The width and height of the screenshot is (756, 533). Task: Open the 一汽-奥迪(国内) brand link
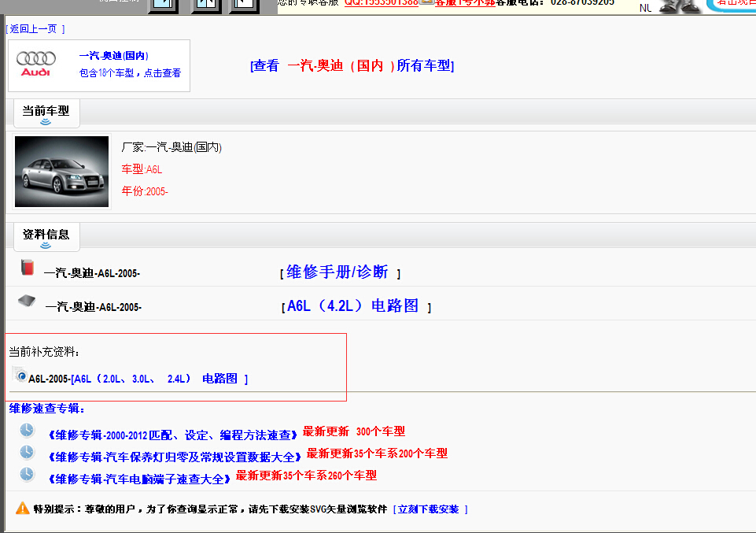point(114,55)
